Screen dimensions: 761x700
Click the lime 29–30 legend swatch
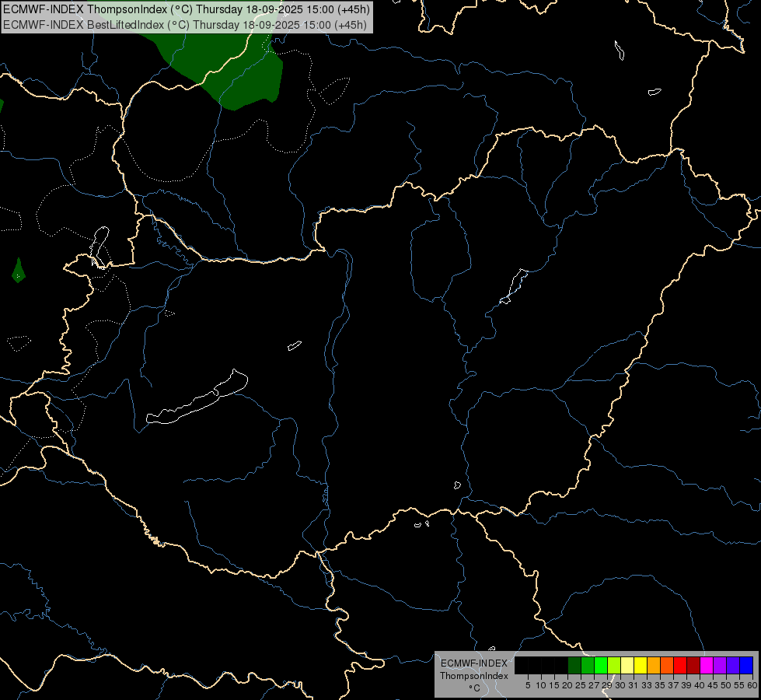(x=614, y=665)
